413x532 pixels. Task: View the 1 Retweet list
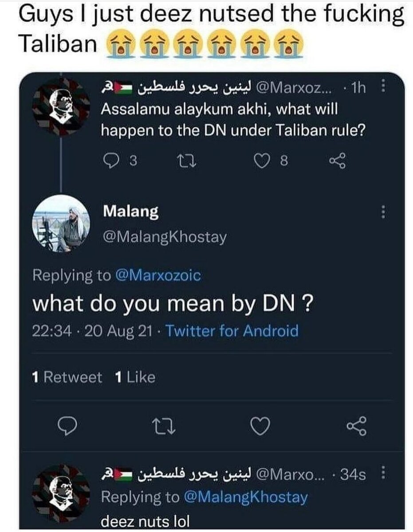point(67,377)
